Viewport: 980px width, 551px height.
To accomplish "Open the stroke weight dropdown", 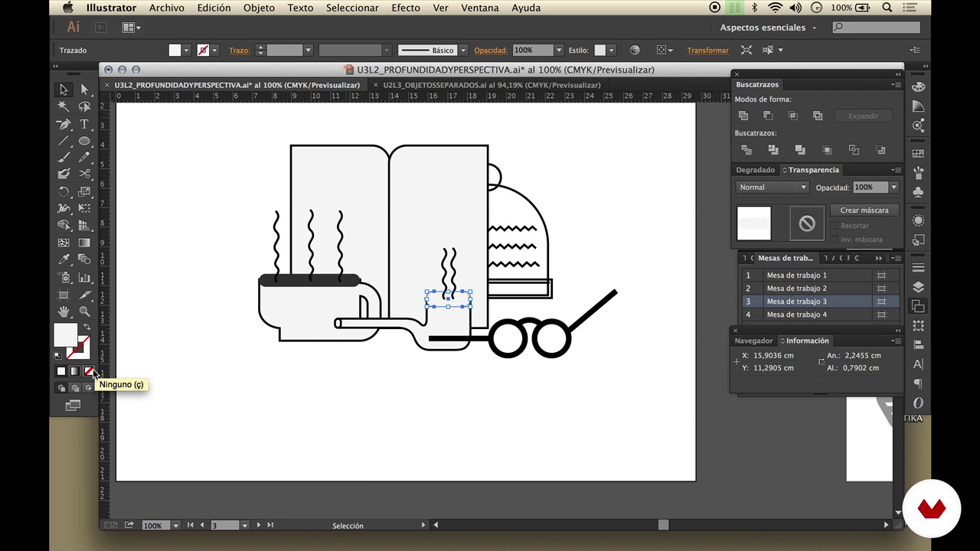I will pyautogui.click(x=308, y=51).
